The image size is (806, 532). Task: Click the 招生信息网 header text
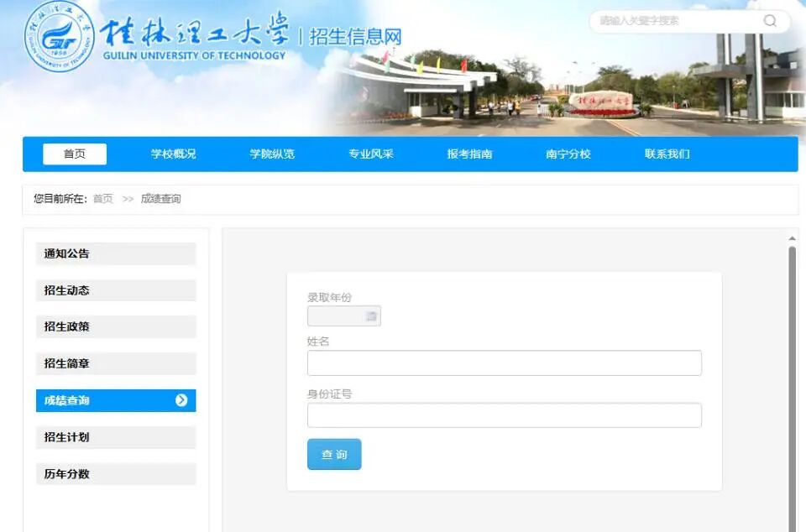(355, 37)
